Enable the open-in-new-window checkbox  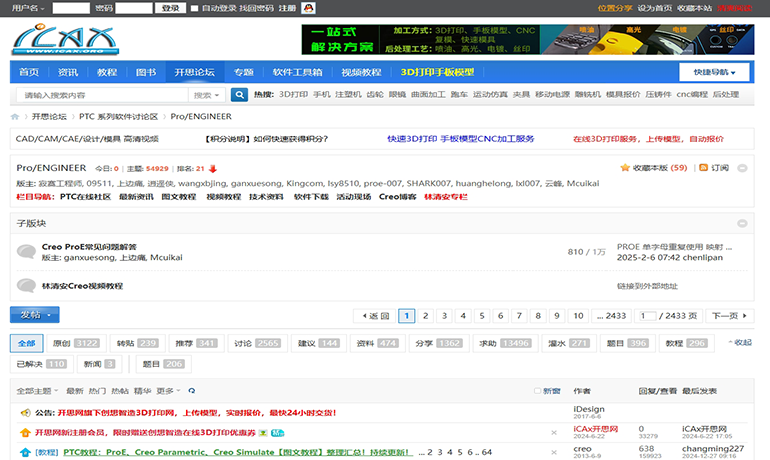537,391
